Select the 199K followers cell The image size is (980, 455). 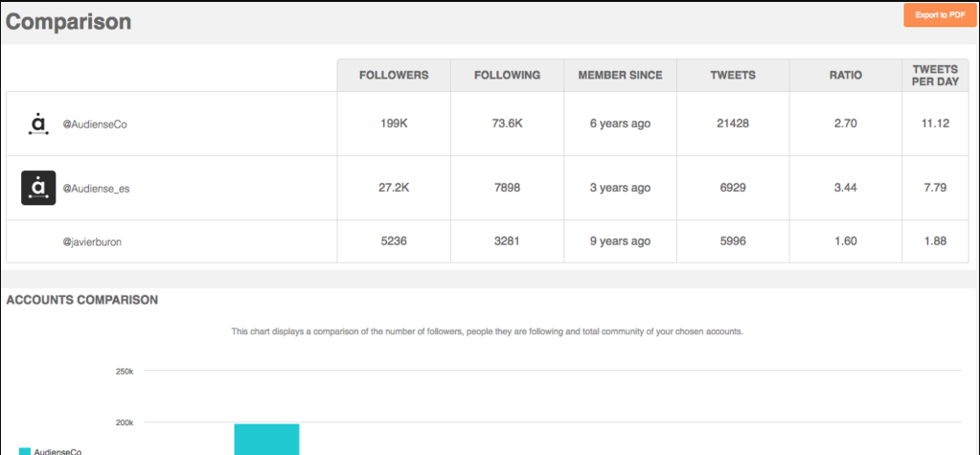pyautogui.click(x=394, y=124)
